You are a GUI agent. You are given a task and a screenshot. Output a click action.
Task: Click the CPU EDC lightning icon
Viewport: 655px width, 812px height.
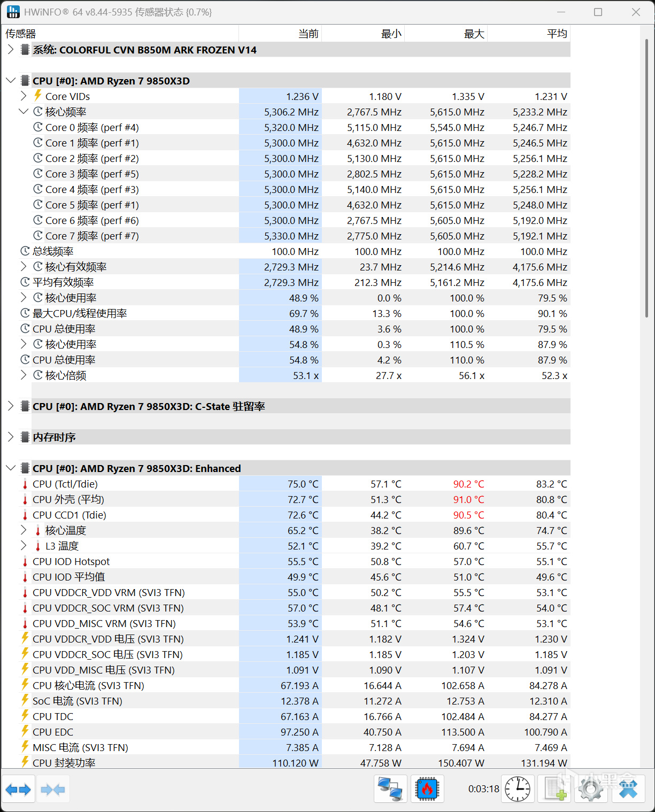(x=25, y=731)
